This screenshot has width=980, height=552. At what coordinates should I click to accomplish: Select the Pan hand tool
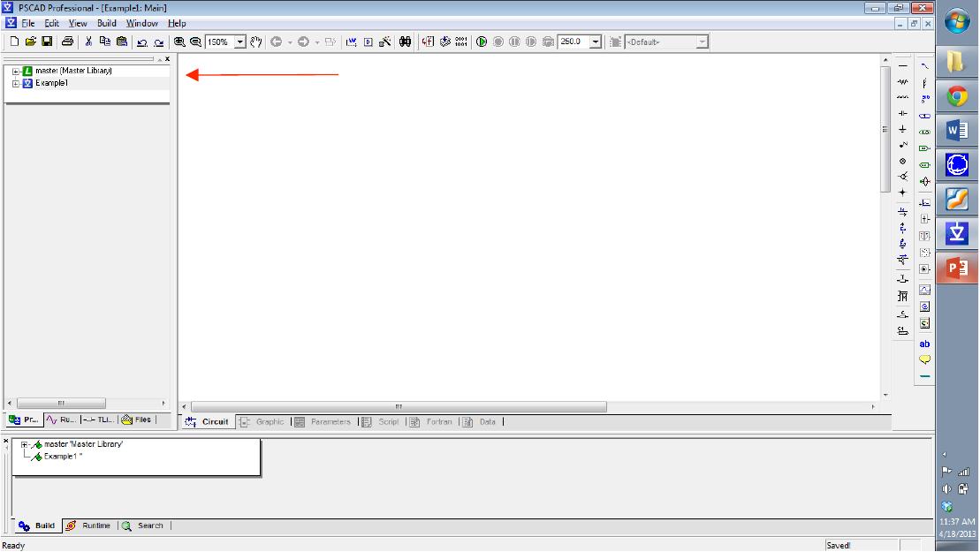(257, 42)
